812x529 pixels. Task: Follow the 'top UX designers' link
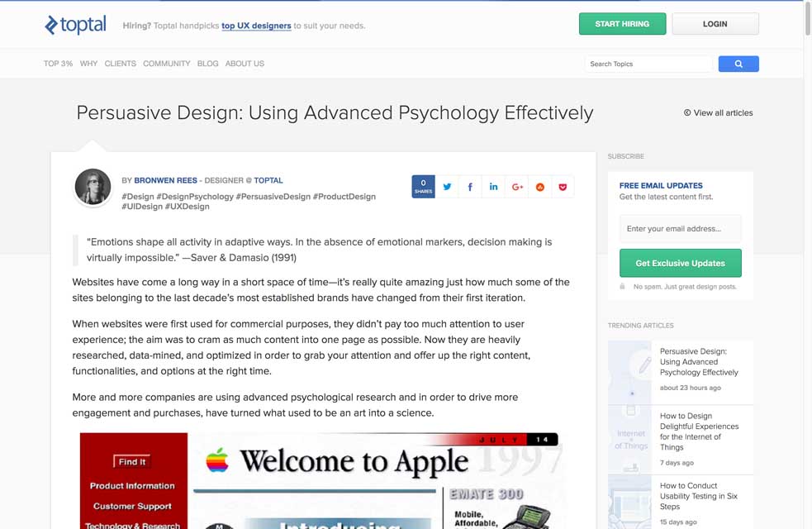256,26
